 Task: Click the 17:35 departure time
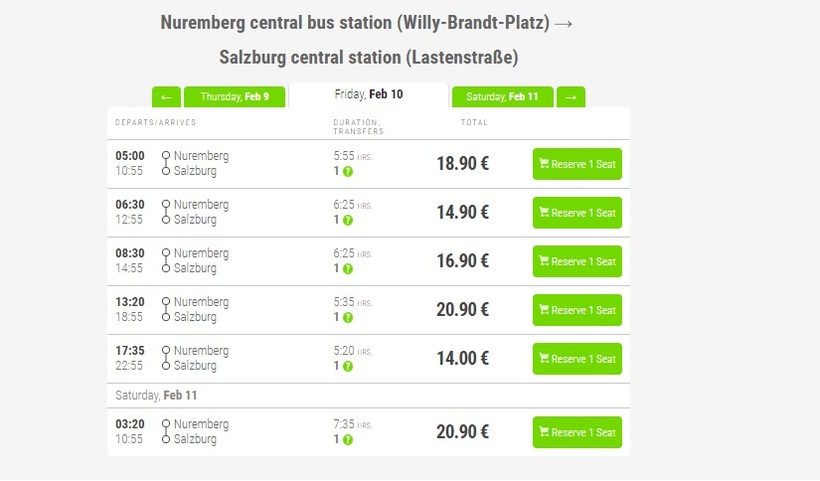130,351
